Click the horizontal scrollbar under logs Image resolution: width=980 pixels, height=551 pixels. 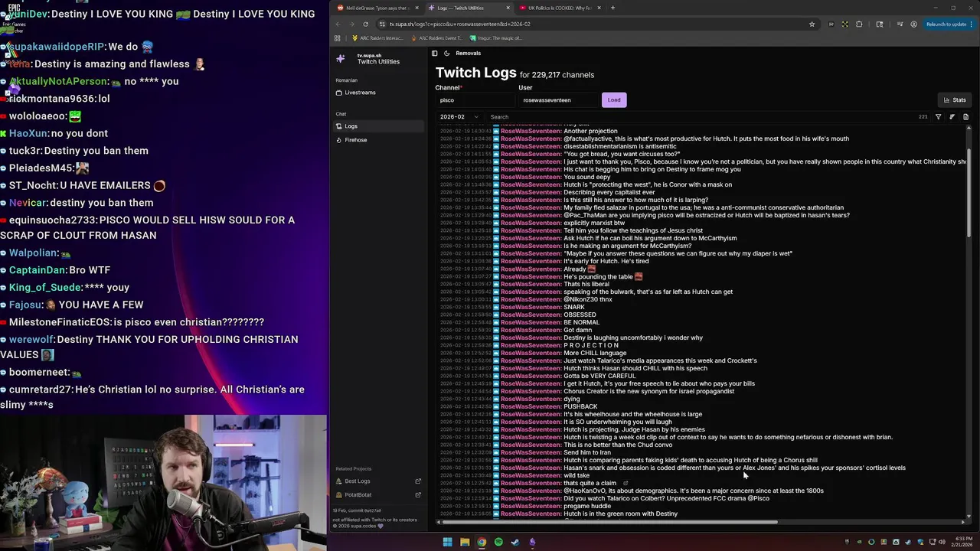609,522
